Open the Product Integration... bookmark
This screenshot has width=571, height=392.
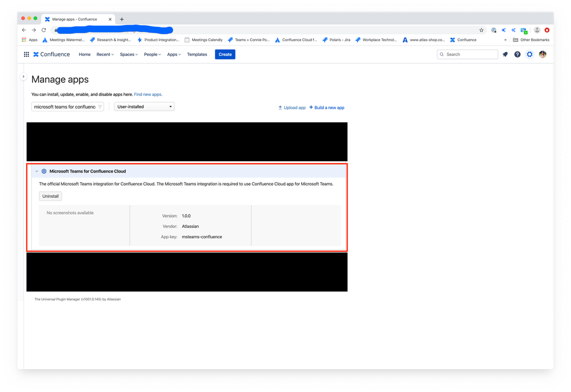coord(158,40)
